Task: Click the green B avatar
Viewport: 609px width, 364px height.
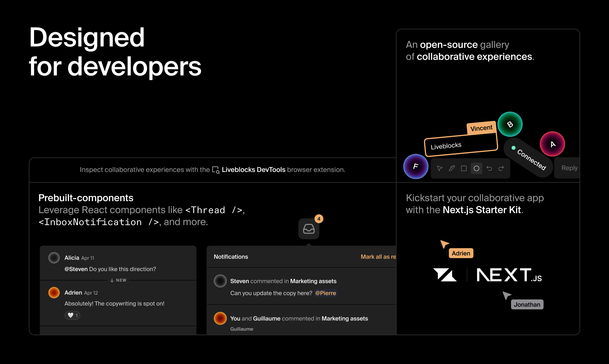Action: pos(510,124)
